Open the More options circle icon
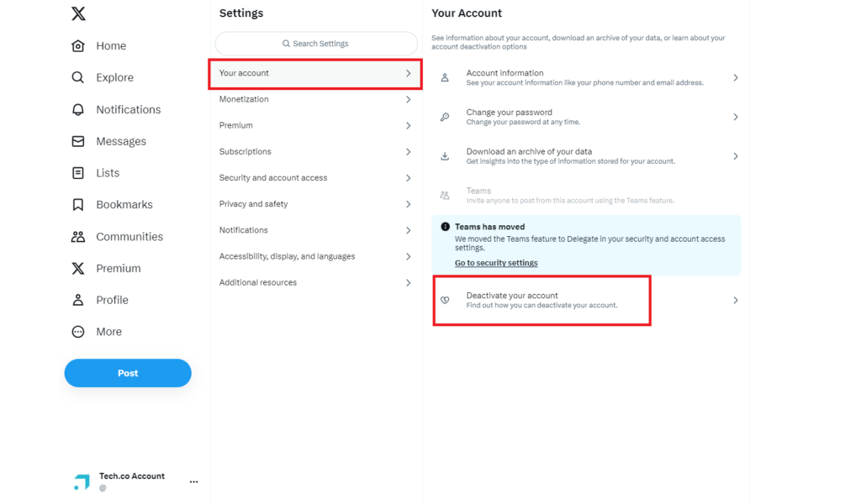Image resolution: width=861 pixels, height=504 pixels. [x=78, y=331]
